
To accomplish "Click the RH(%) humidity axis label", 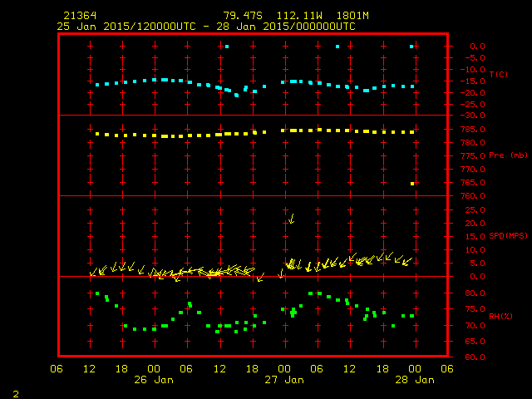I will 500,316.
